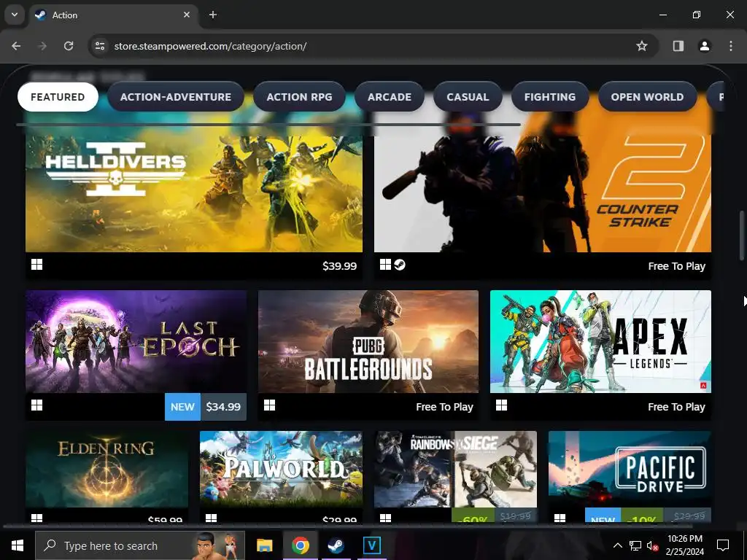The height and width of the screenshot is (560, 747).
Task: Select the Arcade tab
Action: 390,97
